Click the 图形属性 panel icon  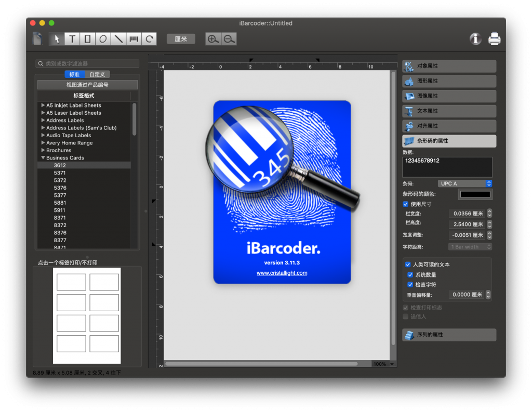(409, 81)
